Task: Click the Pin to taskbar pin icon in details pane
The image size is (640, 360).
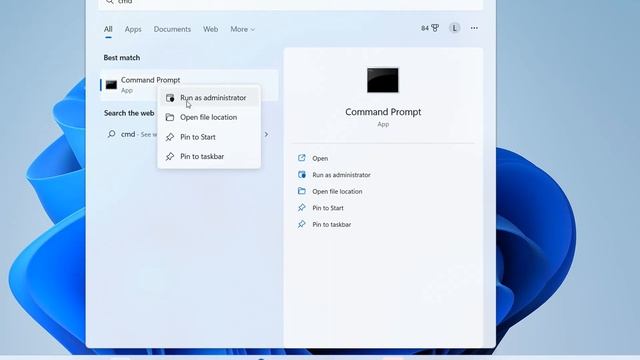Action: click(x=302, y=224)
